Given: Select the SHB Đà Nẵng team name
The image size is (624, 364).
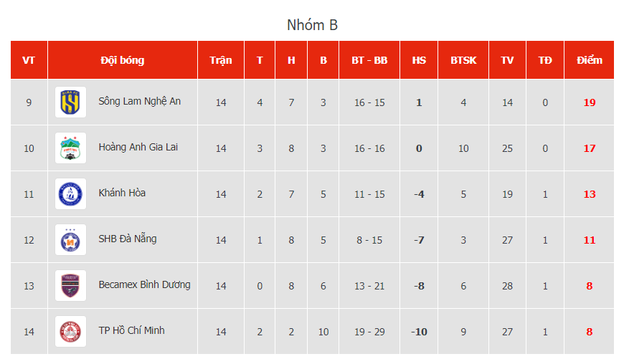Looking at the screenshot, I should point(127,239).
